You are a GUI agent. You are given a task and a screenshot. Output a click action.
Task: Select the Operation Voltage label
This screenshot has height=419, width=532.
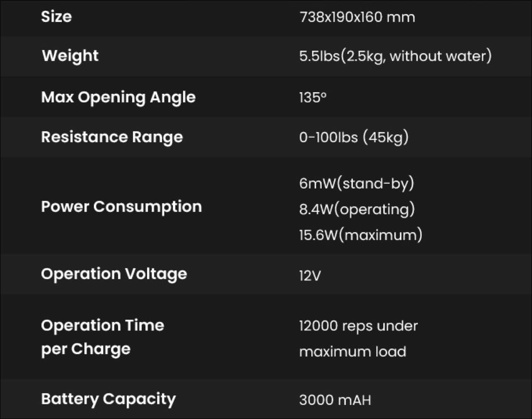114,274
